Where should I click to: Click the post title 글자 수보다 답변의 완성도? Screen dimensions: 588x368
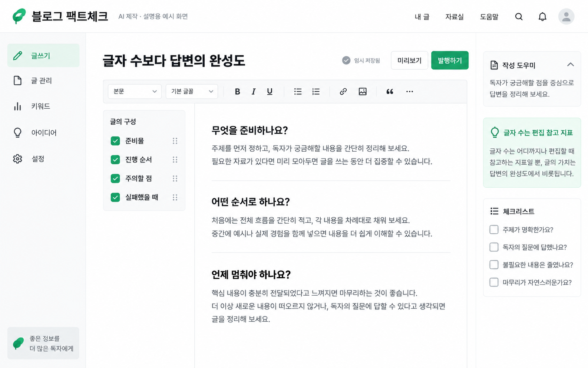click(x=174, y=60)
